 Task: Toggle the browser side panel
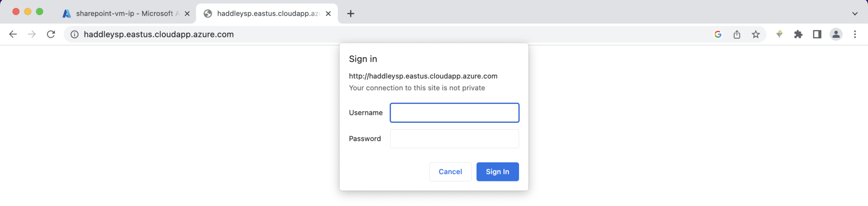point(817,34)
